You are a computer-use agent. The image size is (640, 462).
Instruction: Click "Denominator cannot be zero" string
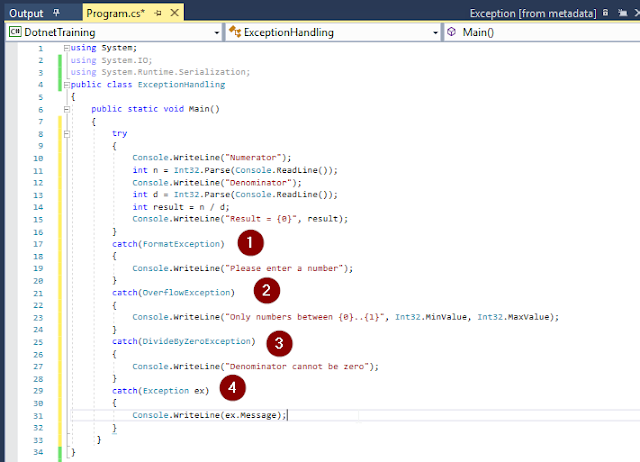(x=297, y=366)
